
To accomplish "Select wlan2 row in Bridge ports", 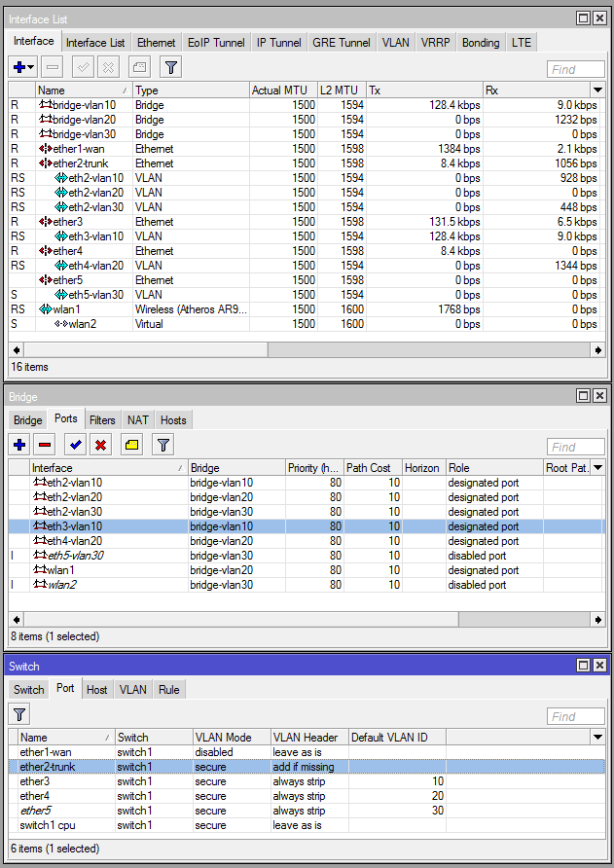I will click(x=307, y=585).
